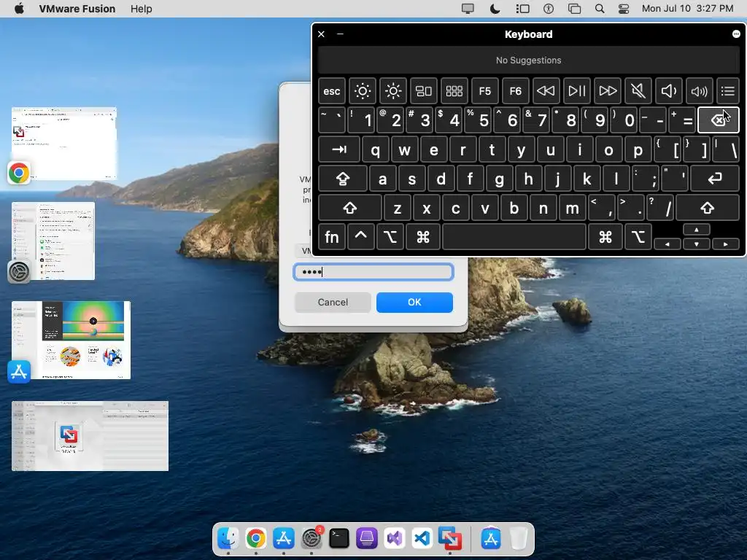Open Google Chrome from the Dock
The width and height of the screenshot is (747, 560).
point(256,539)
